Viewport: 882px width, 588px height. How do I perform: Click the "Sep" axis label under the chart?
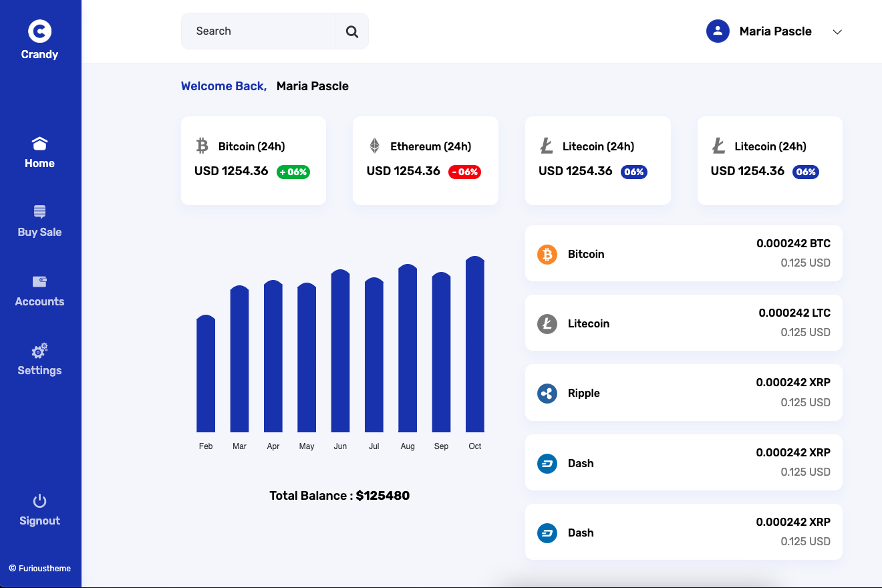(x=441, y=446)
